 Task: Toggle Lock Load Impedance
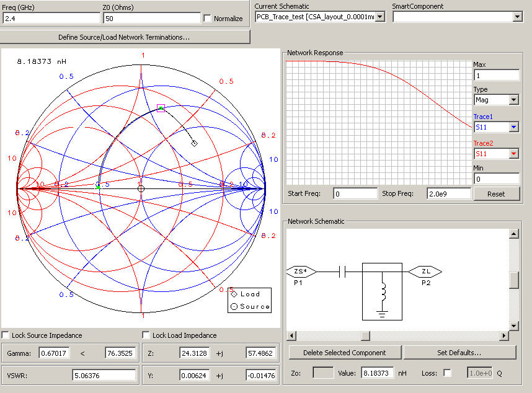pyautogui.click(x=146, y=335)
